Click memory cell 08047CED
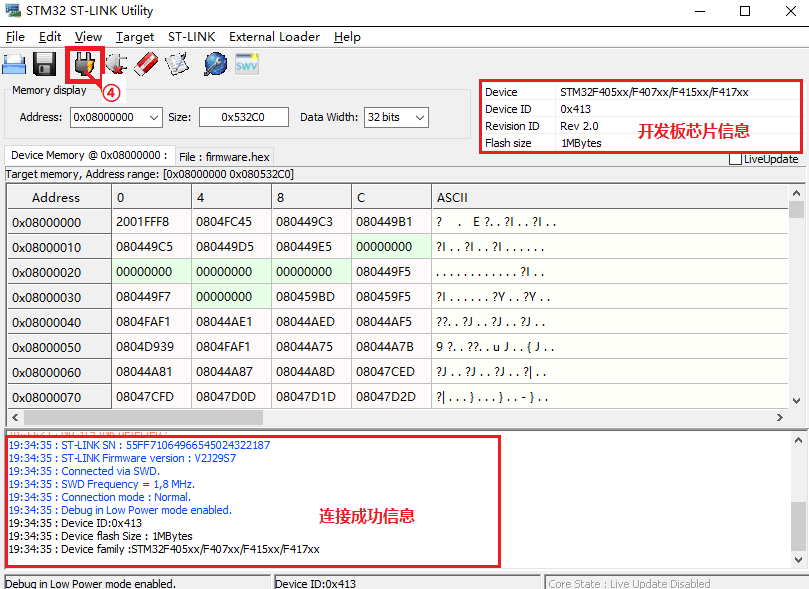Image resolution: width=809 pixels, height=589 pixels. [392, 372]
